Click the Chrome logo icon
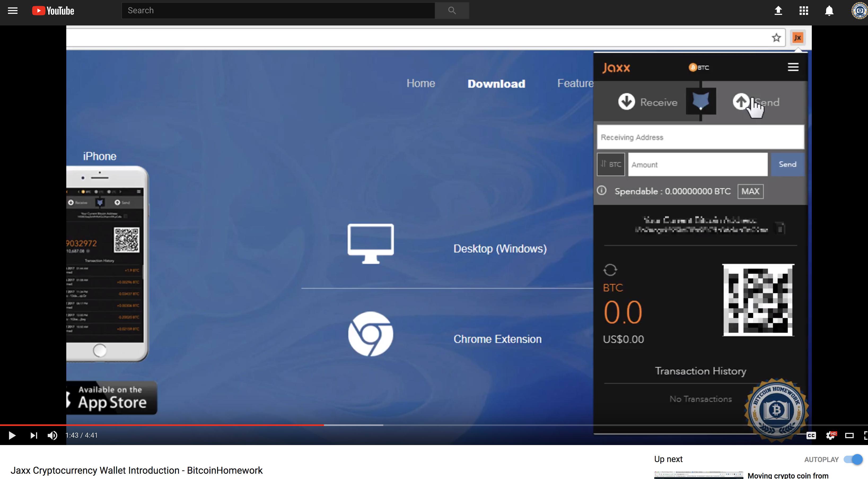868x479 pixels. 371,334
